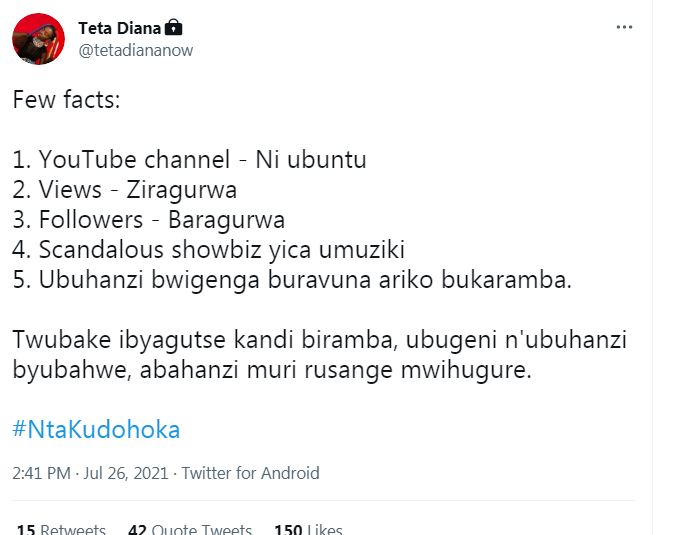Open the @tetadiananow handle link
Image resolution: width=683 pixels, height=535 pixels.
coord(135,50)
